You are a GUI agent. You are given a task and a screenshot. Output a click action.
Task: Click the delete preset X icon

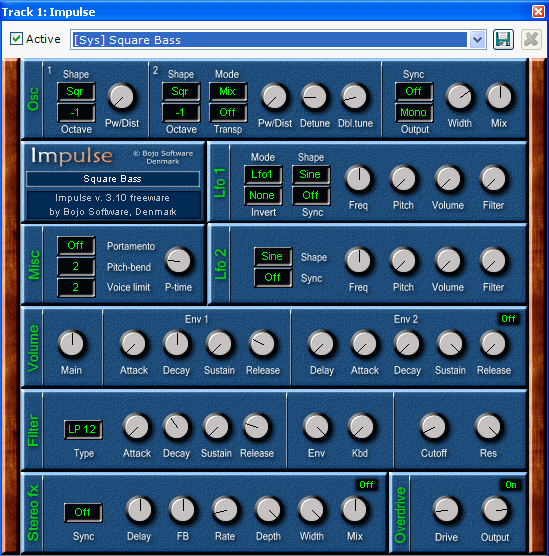(x=531, y=39)
